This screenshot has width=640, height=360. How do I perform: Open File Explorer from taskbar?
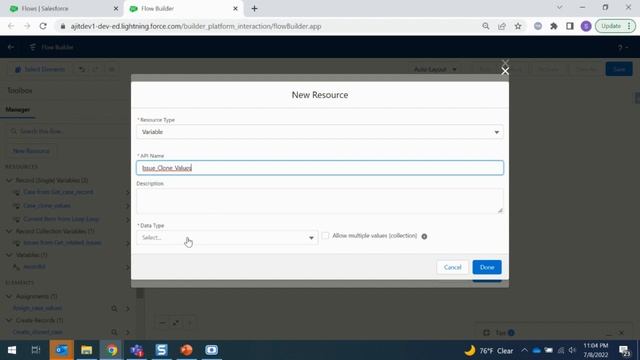point(87,350)
